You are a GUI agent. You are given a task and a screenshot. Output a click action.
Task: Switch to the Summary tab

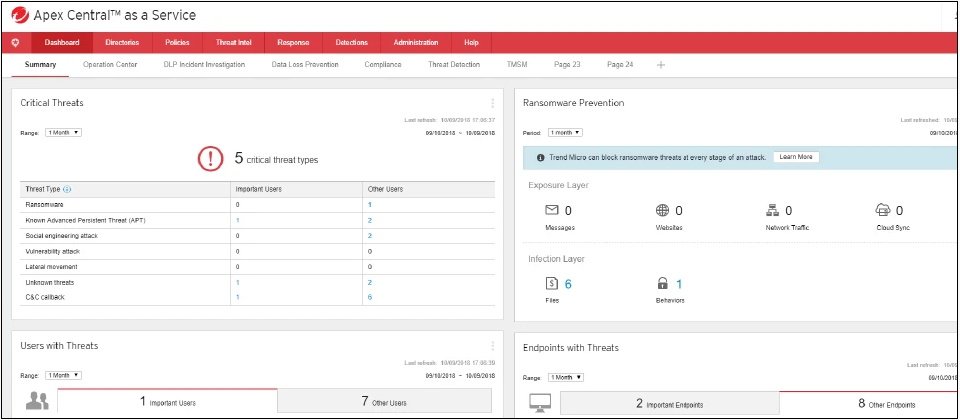click(x=40, y=65)
